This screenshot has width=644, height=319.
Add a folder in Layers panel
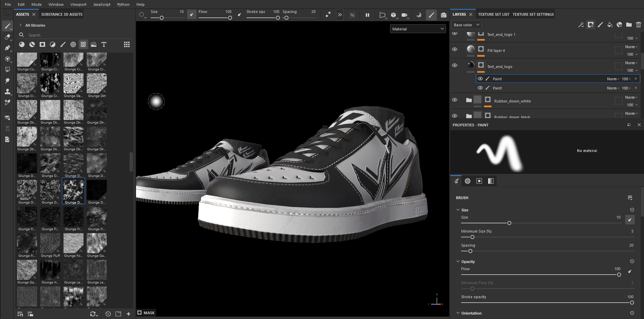click(629, 25)
